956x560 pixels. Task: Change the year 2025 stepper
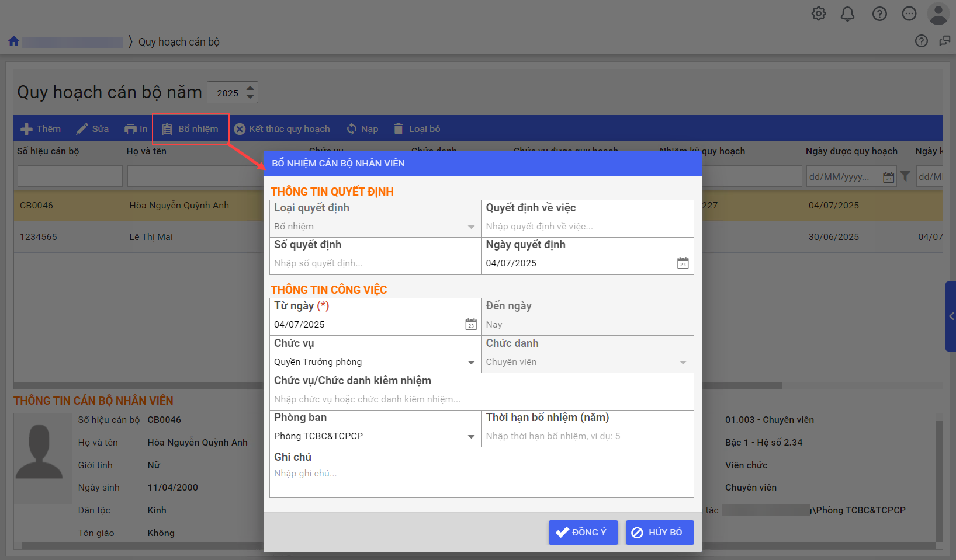coord(250,92)
